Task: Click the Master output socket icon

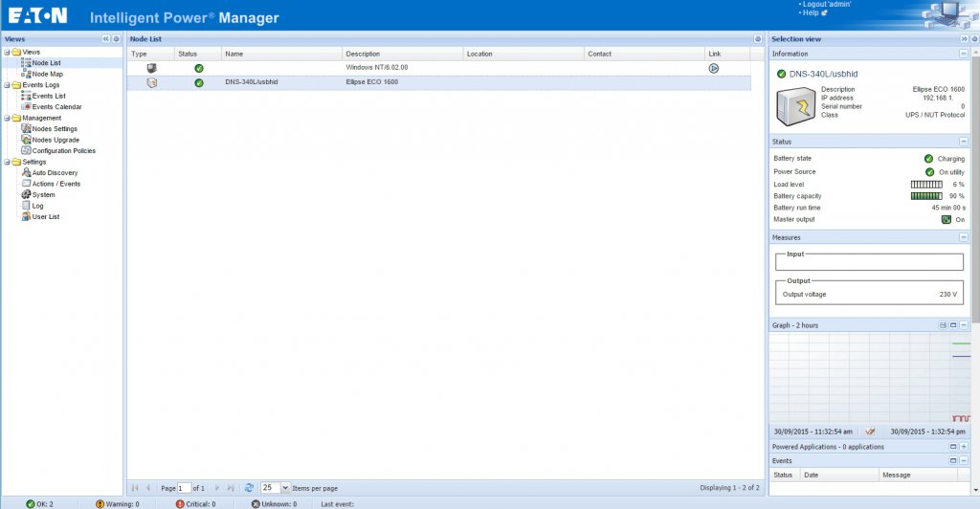Action: [946, 219]
